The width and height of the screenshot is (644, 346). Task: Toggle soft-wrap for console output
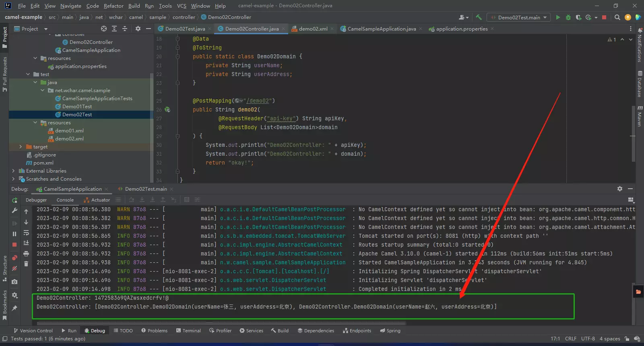click(26, 233)
